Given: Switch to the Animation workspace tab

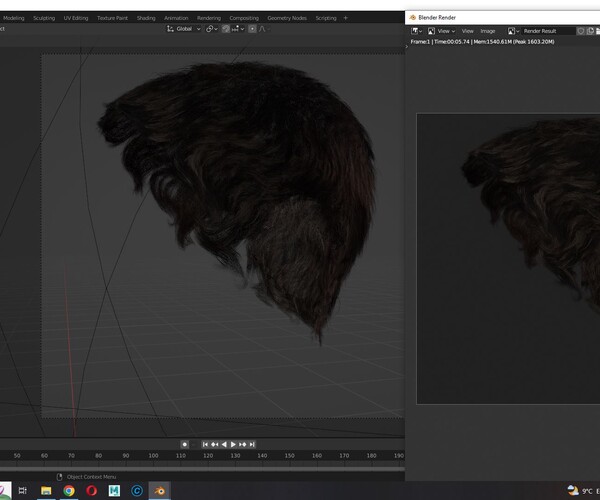Looking at the screenshot, I should tap(176, 18).
